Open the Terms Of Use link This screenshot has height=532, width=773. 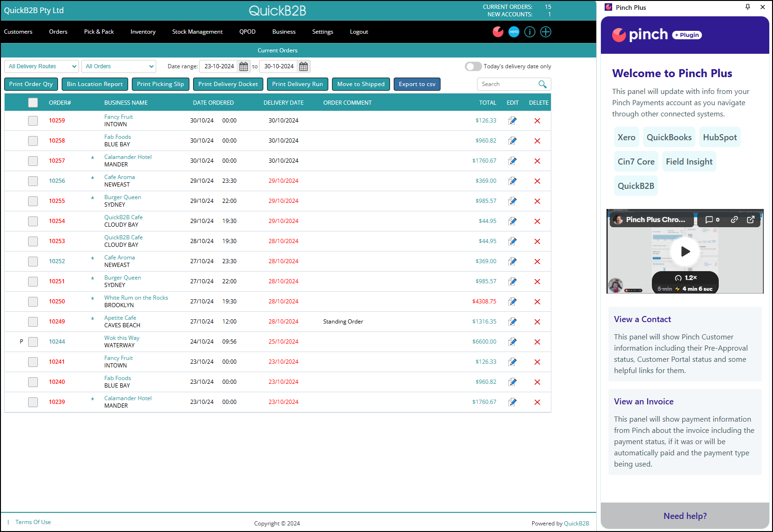[x=33, y=522]
